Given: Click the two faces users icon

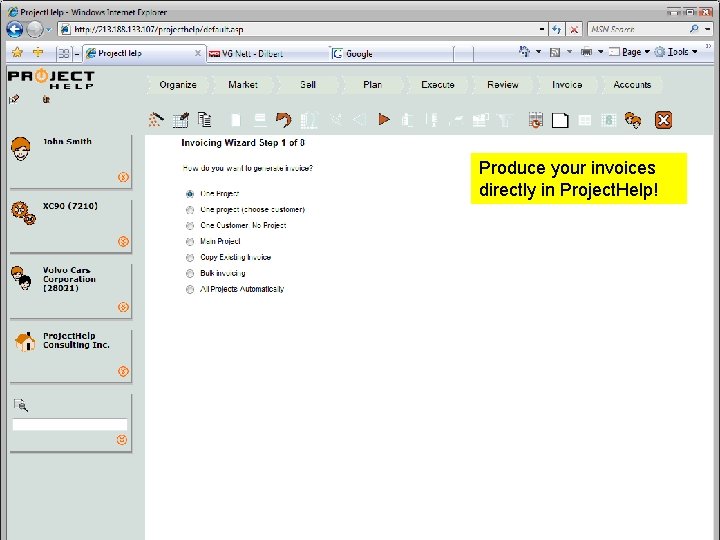Looking at the screenshot, I should pyautogui.click(x=633, y=120).
